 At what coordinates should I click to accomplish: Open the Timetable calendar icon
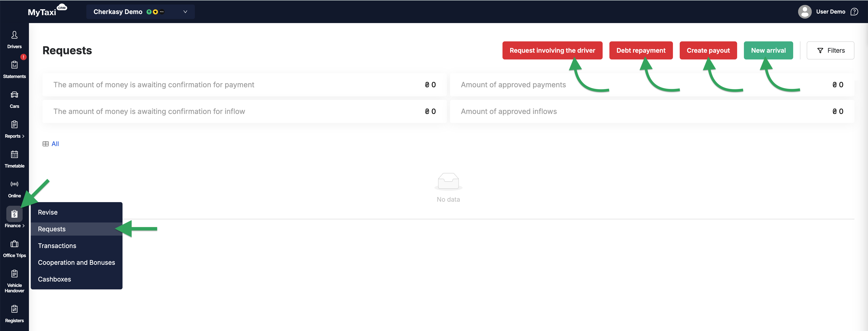[14, 154]
